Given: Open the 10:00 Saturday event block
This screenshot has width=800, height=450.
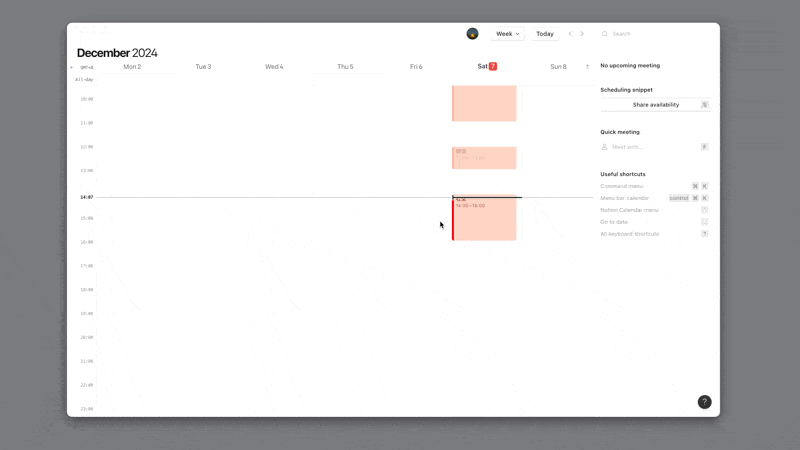Looking at the screenshot, I should click(484, 104).
